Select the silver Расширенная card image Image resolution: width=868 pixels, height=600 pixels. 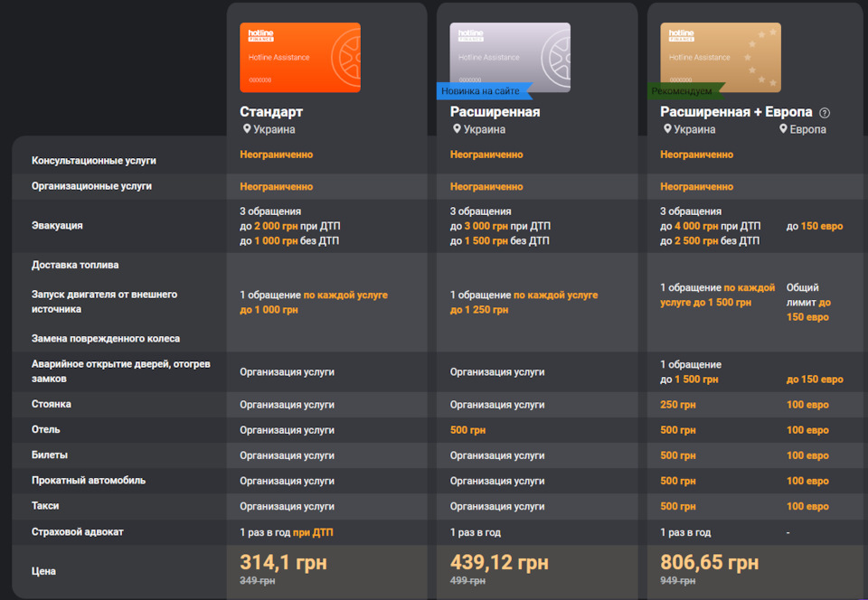[x=510, y=58]
